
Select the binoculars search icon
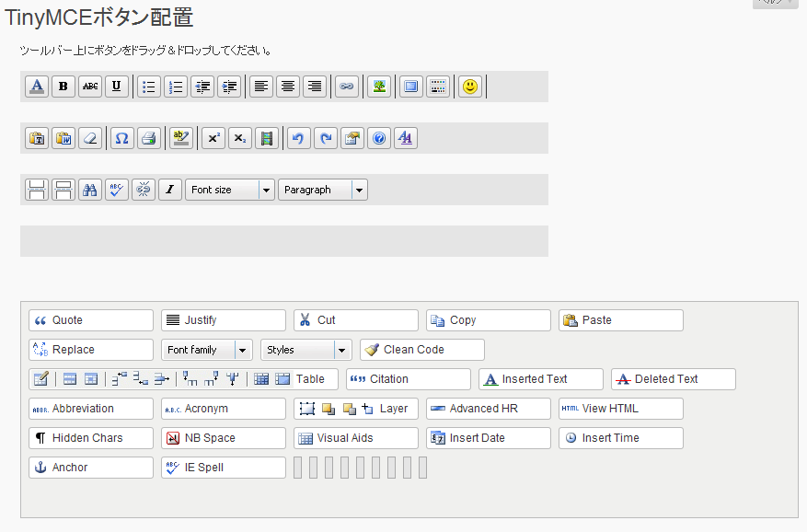[x=90, y=190]
